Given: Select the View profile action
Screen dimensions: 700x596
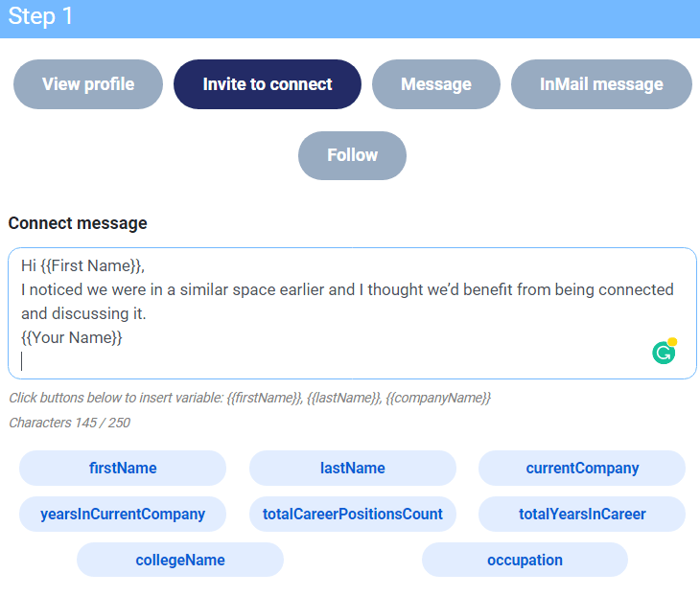Looking at the screenshot, I should 88,84.
